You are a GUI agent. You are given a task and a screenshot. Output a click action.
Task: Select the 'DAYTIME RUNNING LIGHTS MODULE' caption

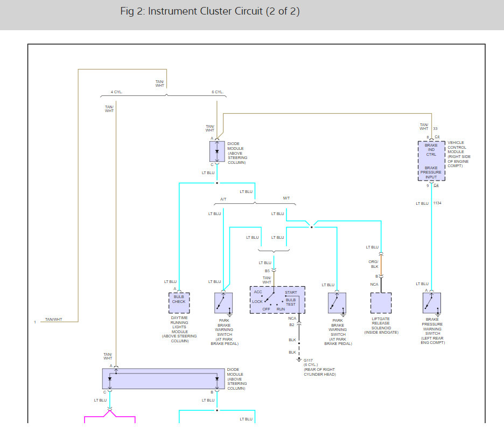[179, 329]
